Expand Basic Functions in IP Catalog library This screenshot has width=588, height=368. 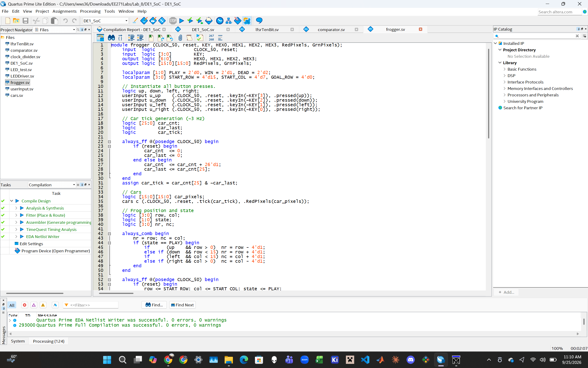tap(505, 69)
